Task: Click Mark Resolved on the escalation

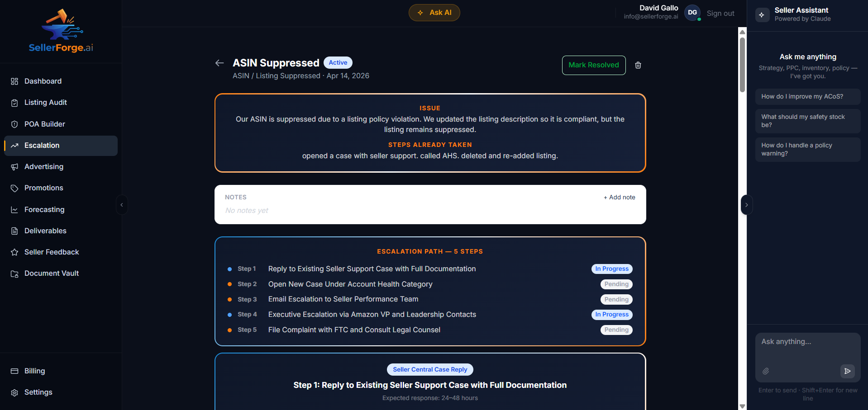Action: pyautogui.click(x=593, y=65)
